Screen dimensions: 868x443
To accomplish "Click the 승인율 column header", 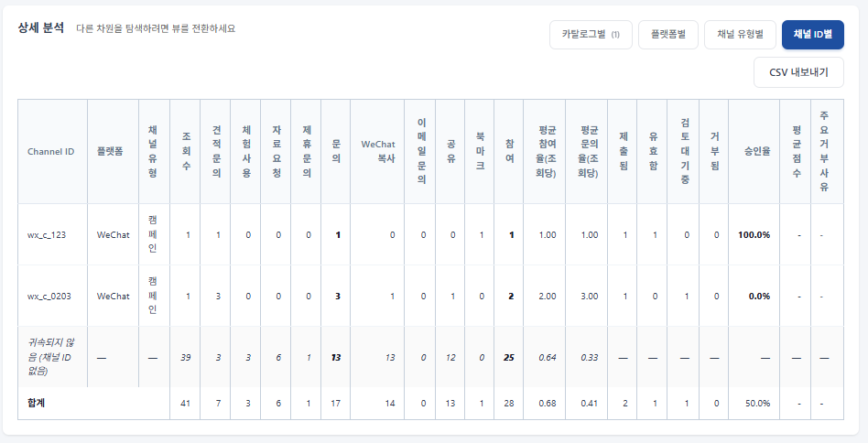I will [x=754, y=151].
